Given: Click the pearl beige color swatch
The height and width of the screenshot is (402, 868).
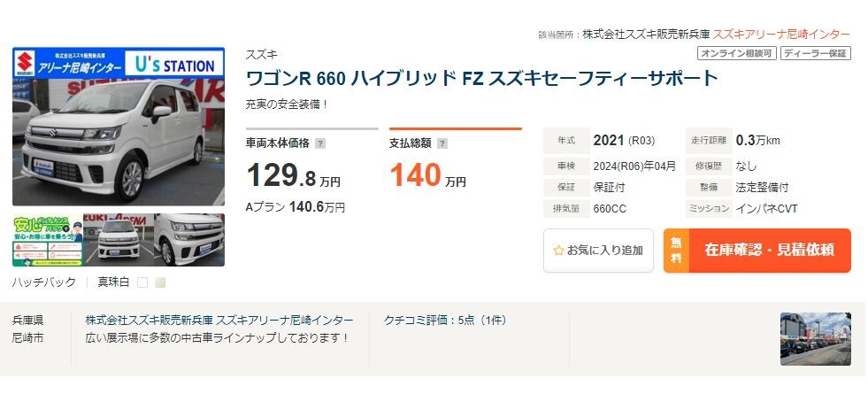Looking at the screenshot, I should [x=160, y=282].
